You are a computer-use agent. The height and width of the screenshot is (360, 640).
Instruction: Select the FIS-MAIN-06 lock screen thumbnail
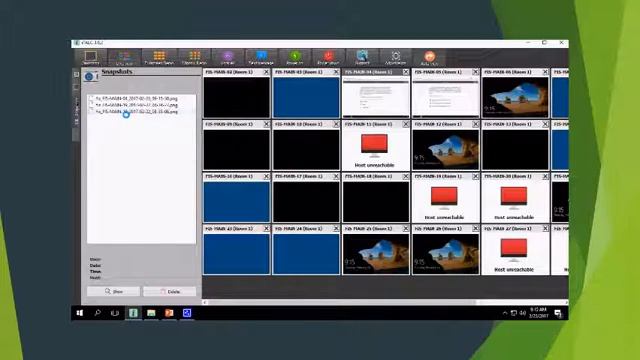(515, 97)
